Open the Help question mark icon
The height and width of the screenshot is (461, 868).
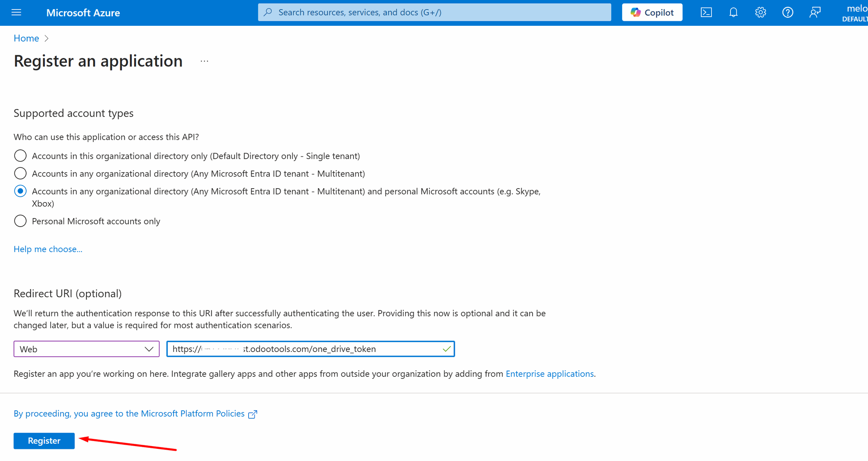click(788, 12)
